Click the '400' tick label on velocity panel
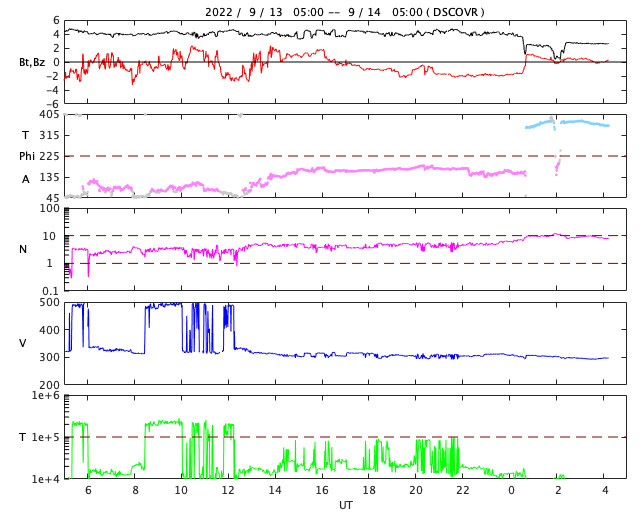The width and height of the screenshot is (640, 512). (49, 330)
